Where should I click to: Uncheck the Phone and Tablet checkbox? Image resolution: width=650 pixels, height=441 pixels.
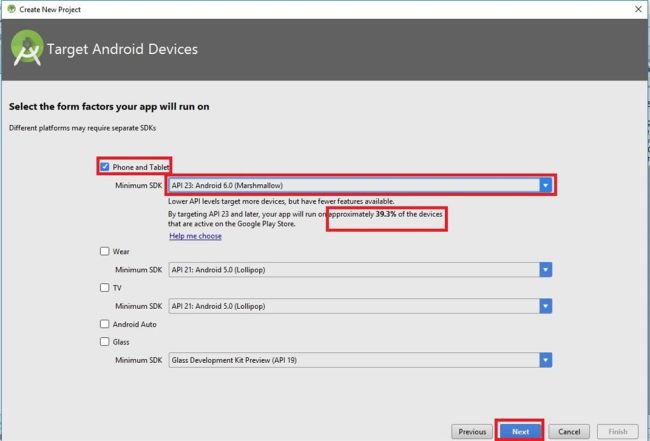[x=104, y=167]
